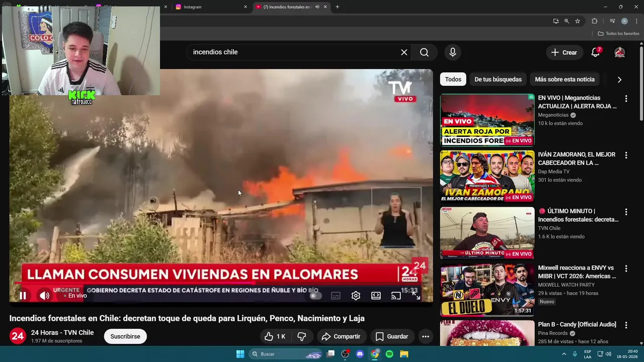Open options for Mixwell reacciona video
644x362 pixels.
click(626, 268)
